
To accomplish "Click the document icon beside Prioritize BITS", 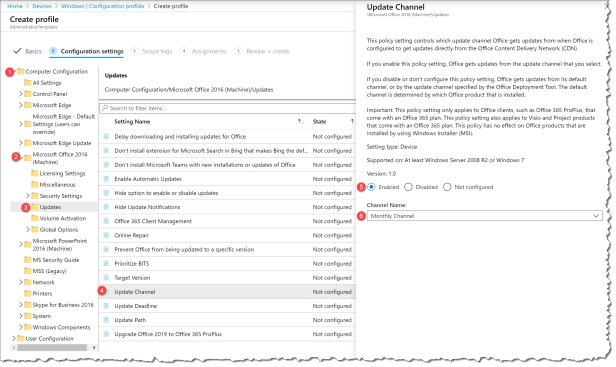I will coord(106,264).
